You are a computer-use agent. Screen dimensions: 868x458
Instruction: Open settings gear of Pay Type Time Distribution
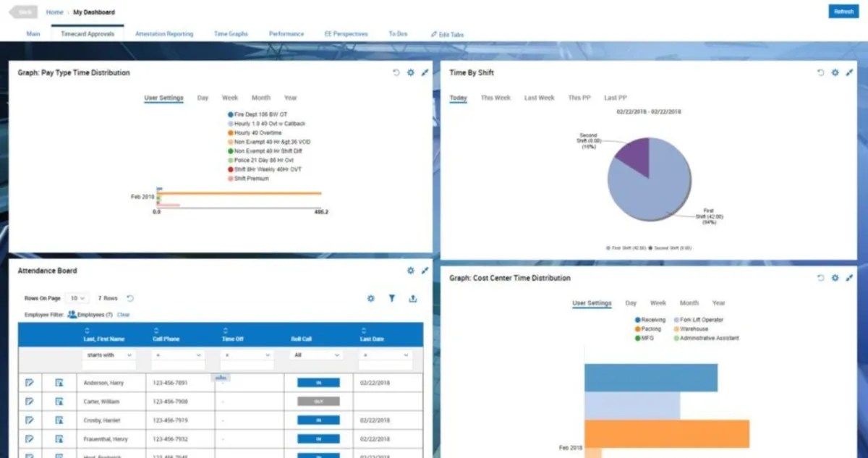[410, 73]
